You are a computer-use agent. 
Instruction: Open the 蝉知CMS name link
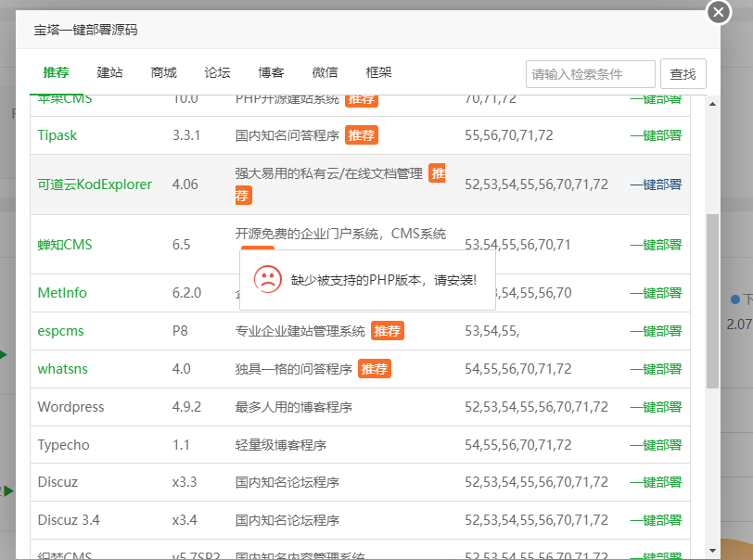[65, 245]
